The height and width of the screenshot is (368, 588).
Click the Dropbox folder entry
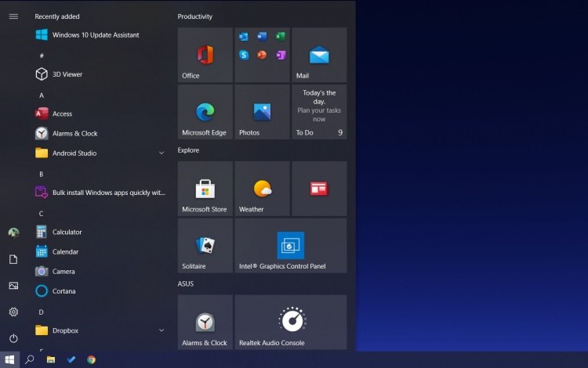pyautogui.click(x=100, y=330)
